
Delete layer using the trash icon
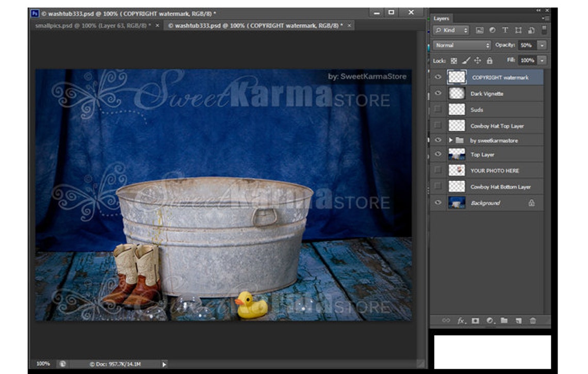click(533, 319)
